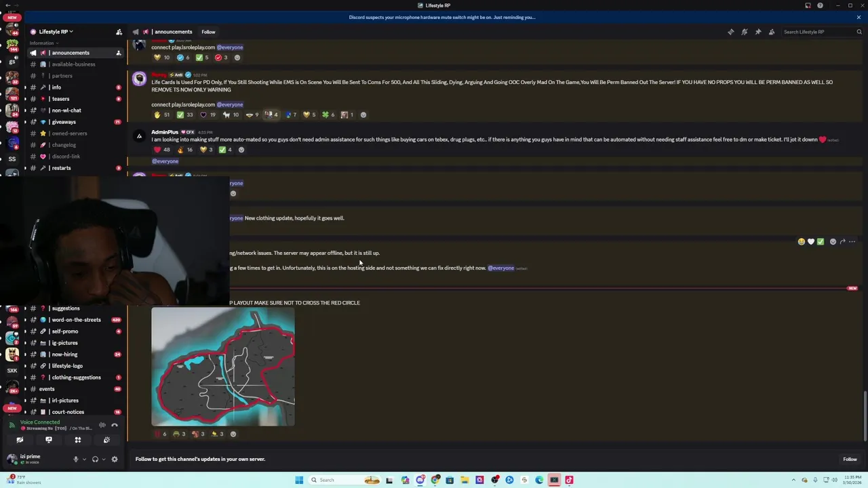Add reaction icon on hovered message toolbar
Screen dimensions: 868x488
pyautogui.click(x=833, y=242)
